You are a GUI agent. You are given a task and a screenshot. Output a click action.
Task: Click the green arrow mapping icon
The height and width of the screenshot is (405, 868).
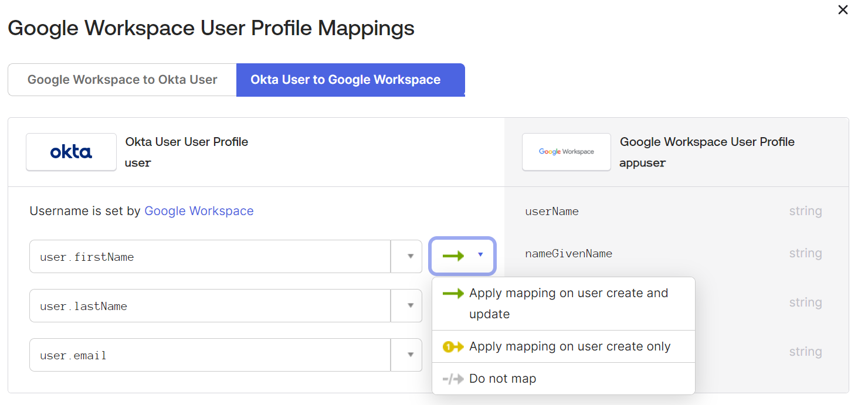coord(453,256)
